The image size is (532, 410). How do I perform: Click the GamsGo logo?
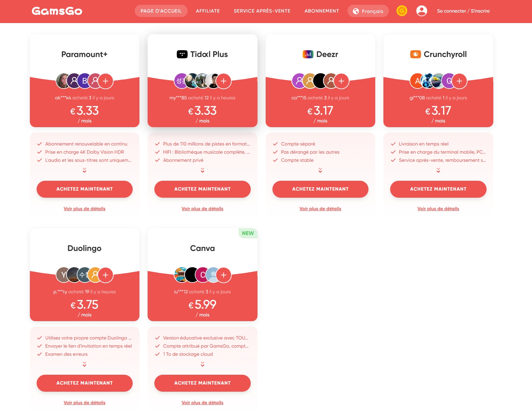coord(57,11)
